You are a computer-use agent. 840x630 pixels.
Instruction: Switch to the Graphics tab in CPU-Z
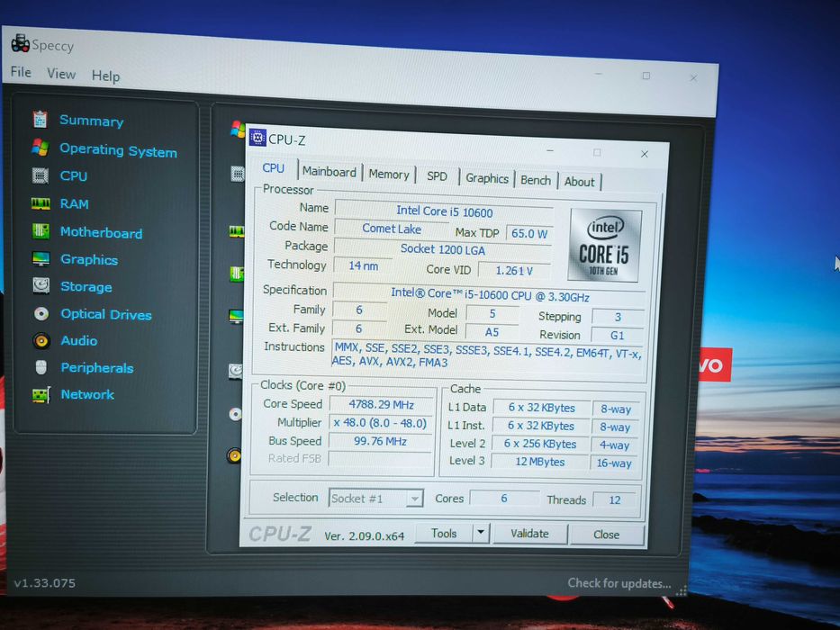[487, 178]
